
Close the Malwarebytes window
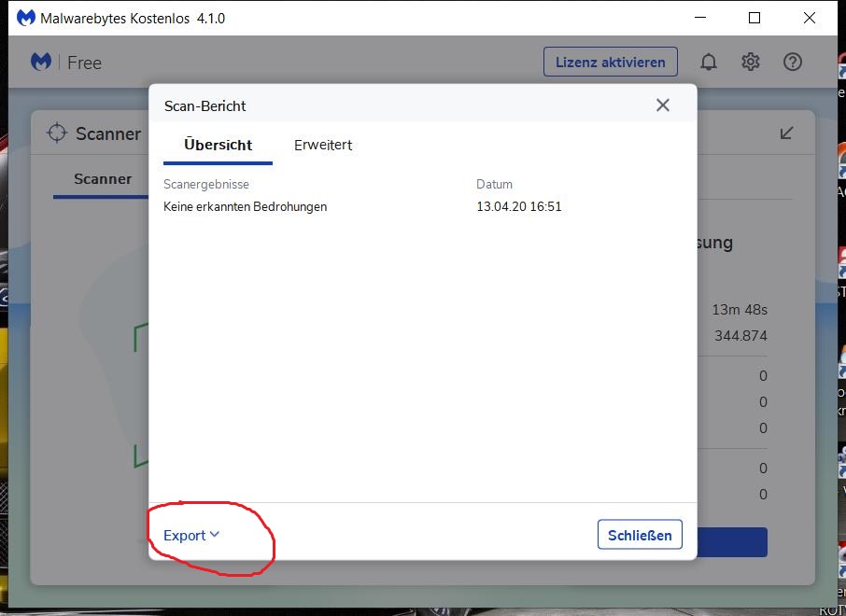tap(810, 18)
